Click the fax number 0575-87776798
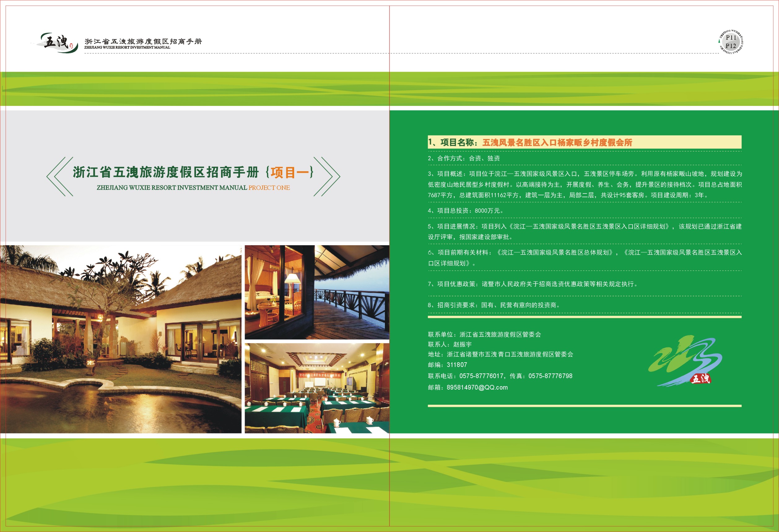Image resolution: width=779 pixels, height=532 pixels. (x=551, y=376)
